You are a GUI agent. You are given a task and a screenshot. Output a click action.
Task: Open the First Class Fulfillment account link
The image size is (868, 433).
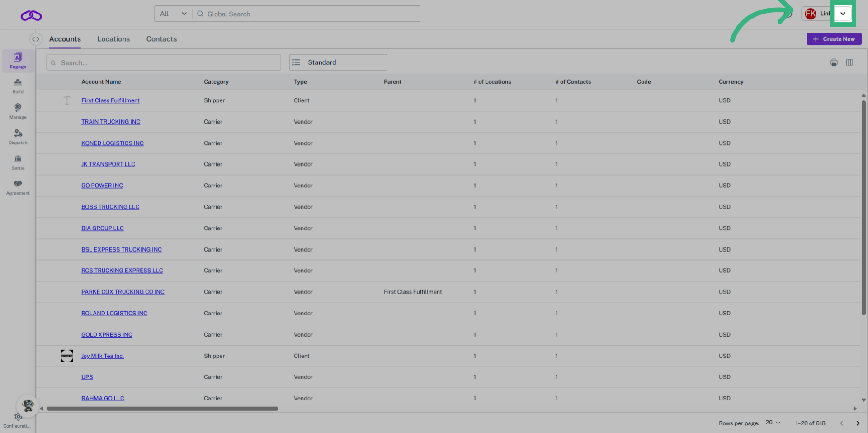click(x=110, y=100)
